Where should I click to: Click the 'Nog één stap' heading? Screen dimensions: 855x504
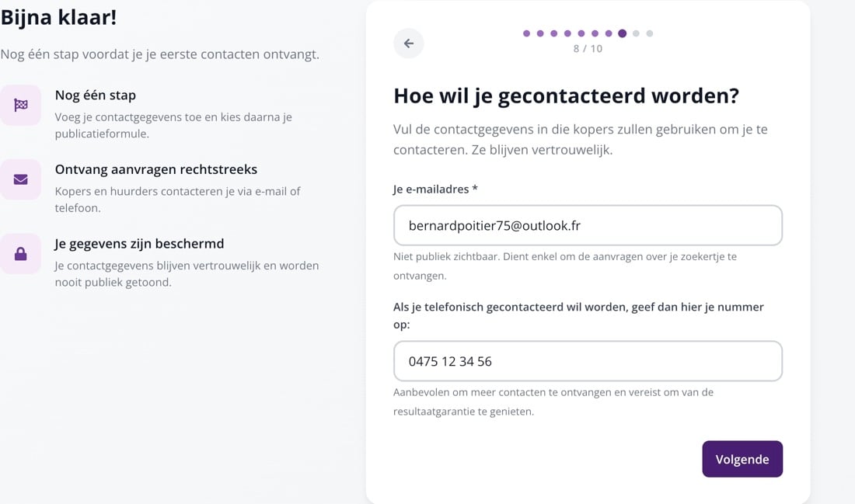tap(96, 95)
